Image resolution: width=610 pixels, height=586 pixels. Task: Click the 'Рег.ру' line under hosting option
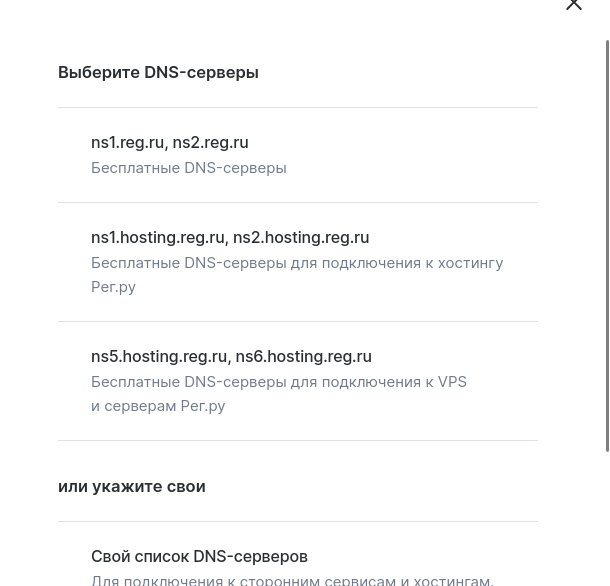[x=113, y=287]
